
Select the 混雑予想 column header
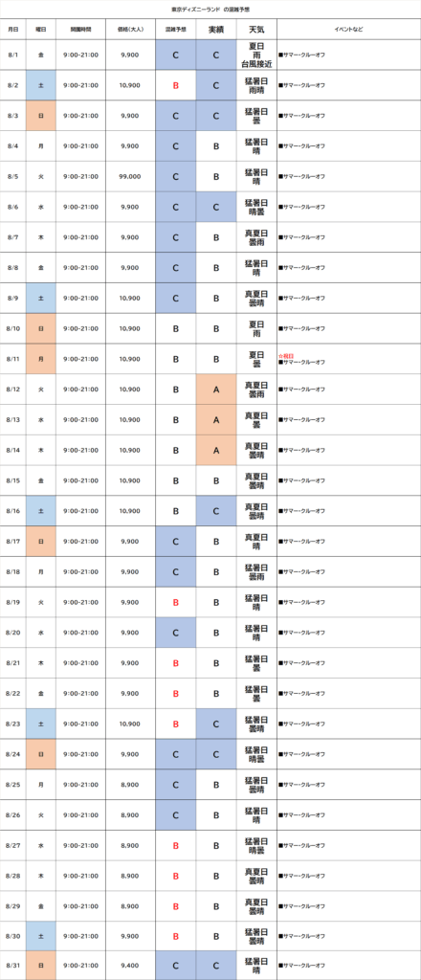pos(175,30)
